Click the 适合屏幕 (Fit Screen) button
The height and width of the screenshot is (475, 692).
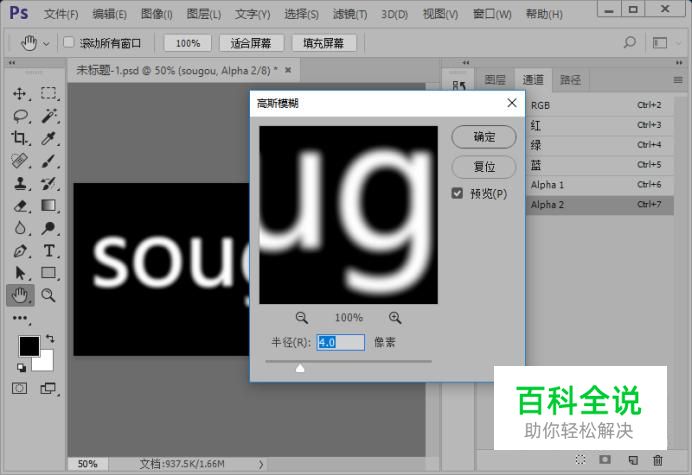click(x=251, y=43)
